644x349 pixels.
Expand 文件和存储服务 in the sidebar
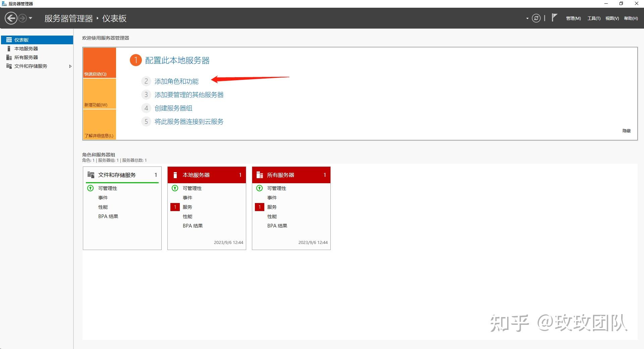coord(70,66)
